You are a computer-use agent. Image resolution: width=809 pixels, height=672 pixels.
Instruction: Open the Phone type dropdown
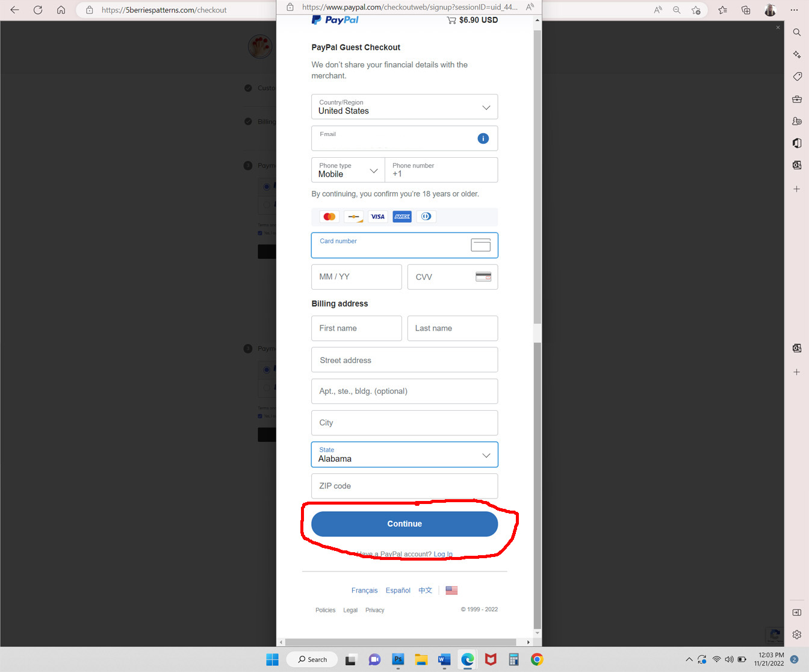coord(348,170)
